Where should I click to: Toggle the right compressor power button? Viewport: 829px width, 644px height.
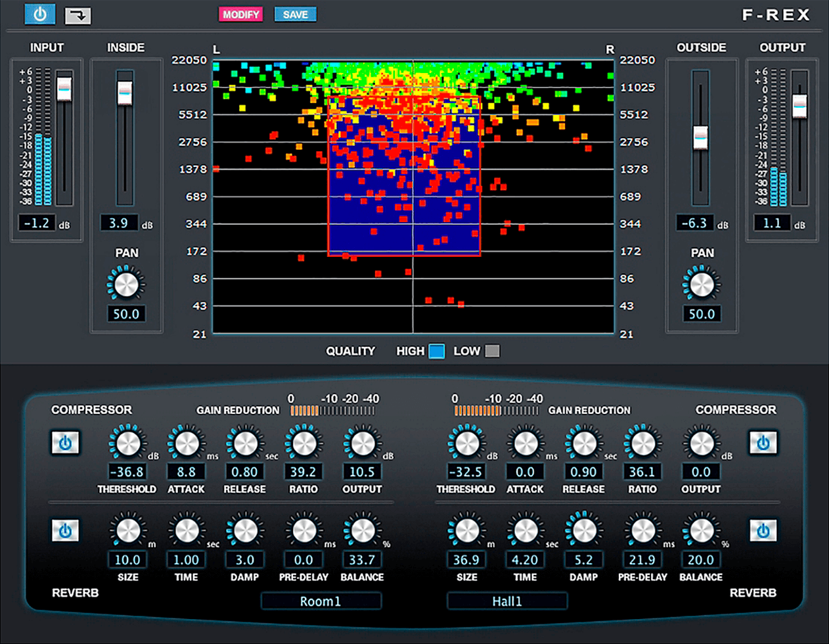click(763, 443)
